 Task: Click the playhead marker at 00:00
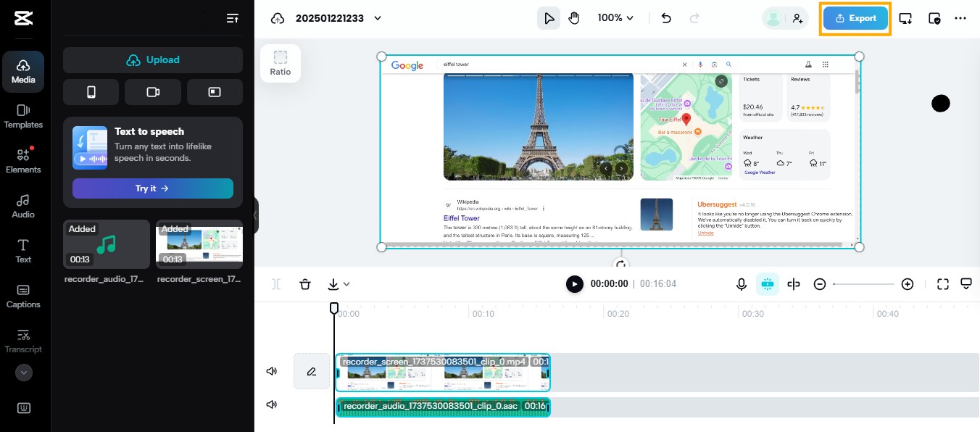coord(334,308)
